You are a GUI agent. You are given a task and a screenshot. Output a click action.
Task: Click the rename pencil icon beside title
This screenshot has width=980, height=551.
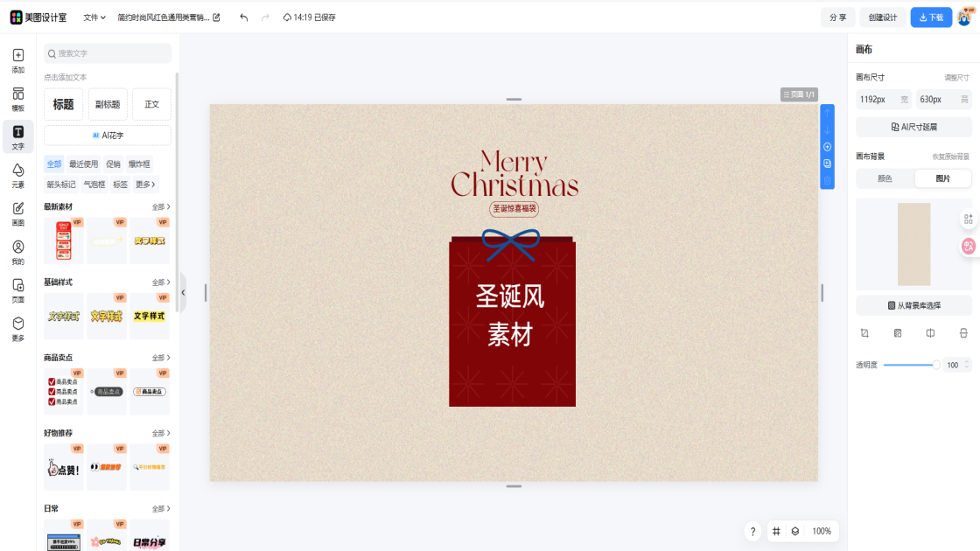coord(217,17)
